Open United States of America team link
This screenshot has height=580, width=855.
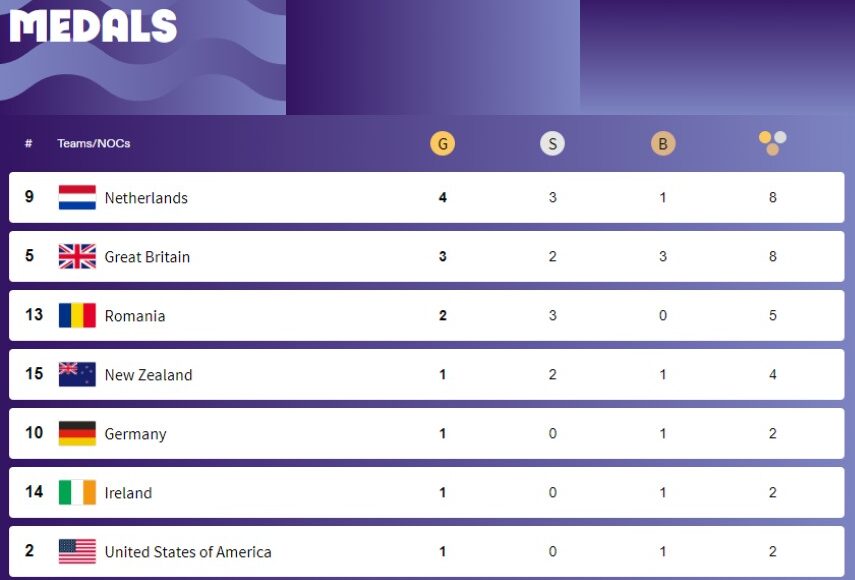tap(188, 552)
